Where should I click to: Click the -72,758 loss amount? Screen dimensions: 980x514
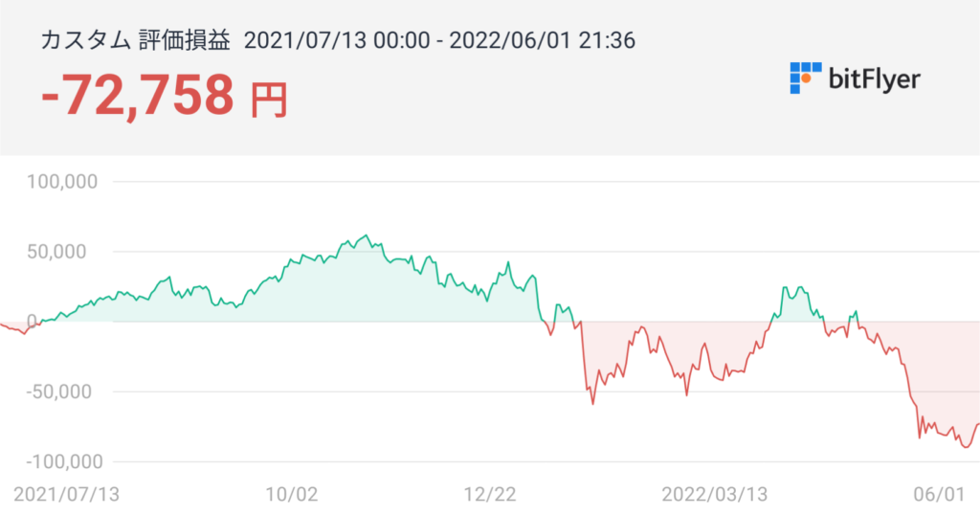138,95
